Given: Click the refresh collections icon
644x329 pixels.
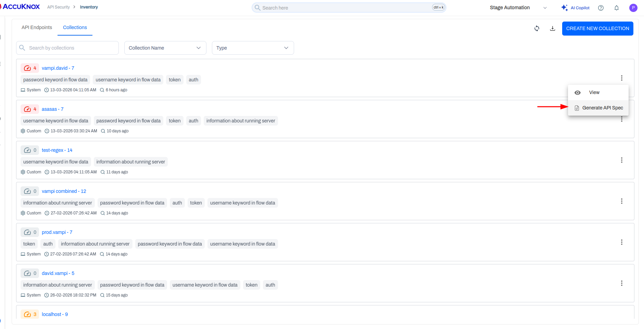Looking at the screenshot, I should point(537,28).
